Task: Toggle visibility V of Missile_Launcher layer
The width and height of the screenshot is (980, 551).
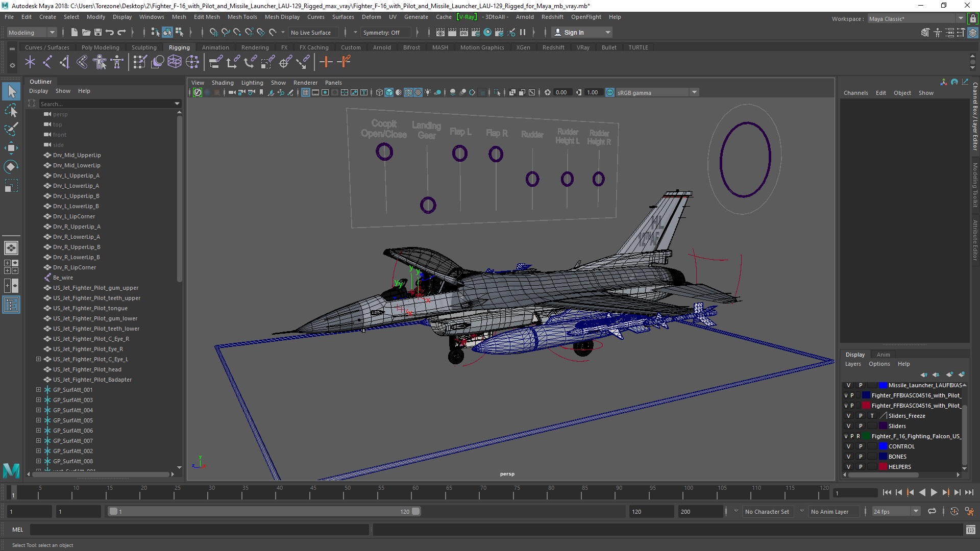Action: pyautogui.click(x=848, y=385)
